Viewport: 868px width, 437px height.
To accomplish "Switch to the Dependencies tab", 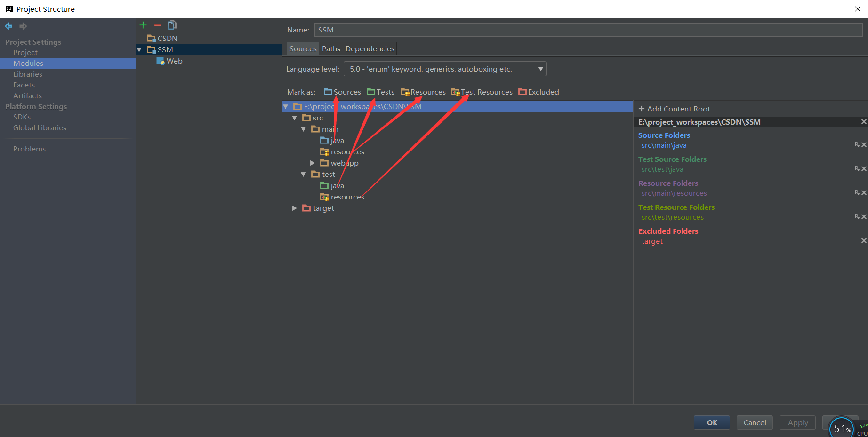I will pos(370,48).
